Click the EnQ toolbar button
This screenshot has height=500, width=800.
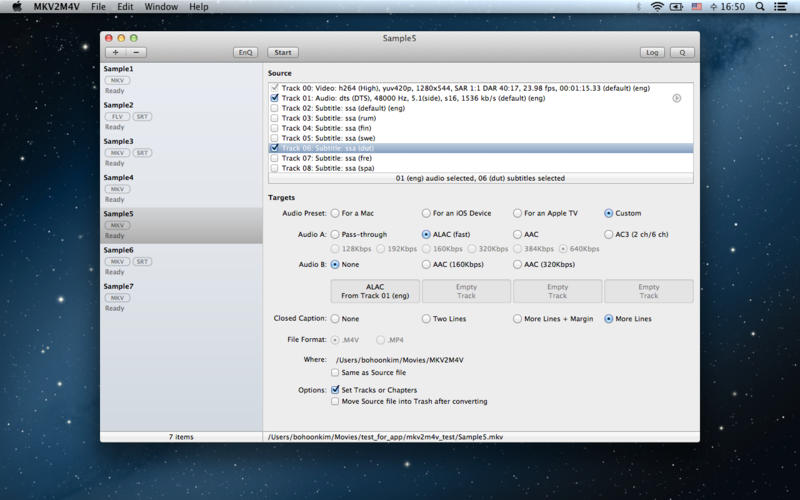point(245,53)
